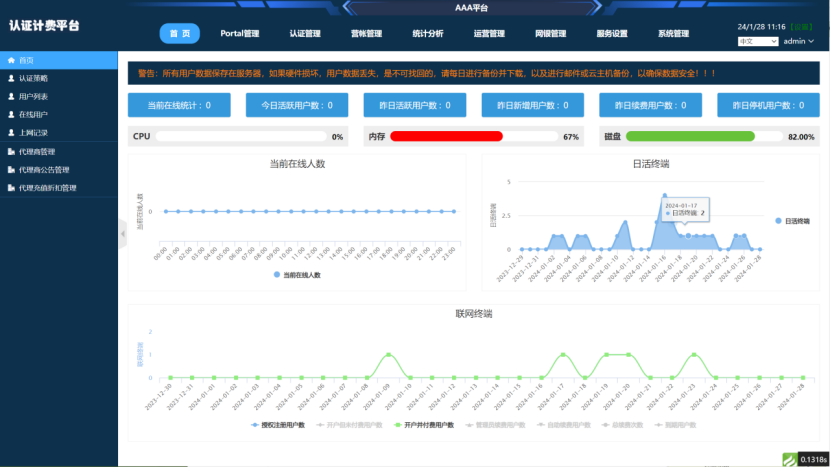The image size is (830, 467).
Task: Open the 统计分析 menu
Action: 428,33
